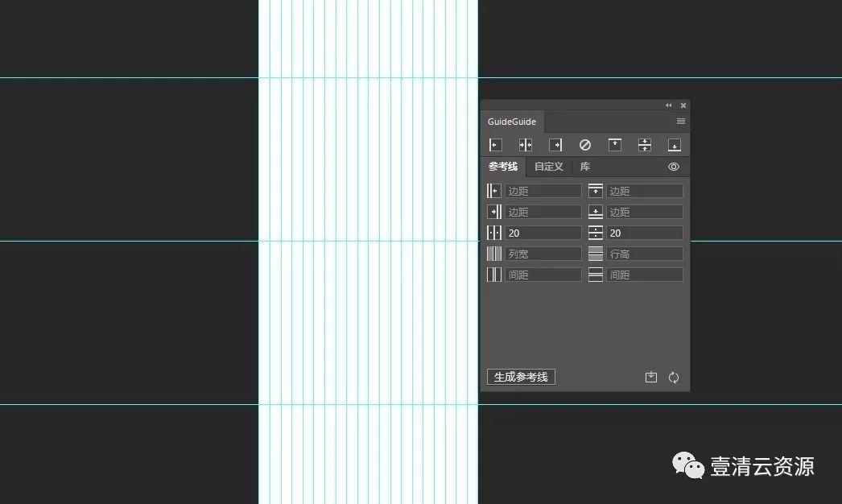Image resolution: width=842 pixels, height=504 pixels.
Task: Switch to the 参考线 tab
Action: 503,167
